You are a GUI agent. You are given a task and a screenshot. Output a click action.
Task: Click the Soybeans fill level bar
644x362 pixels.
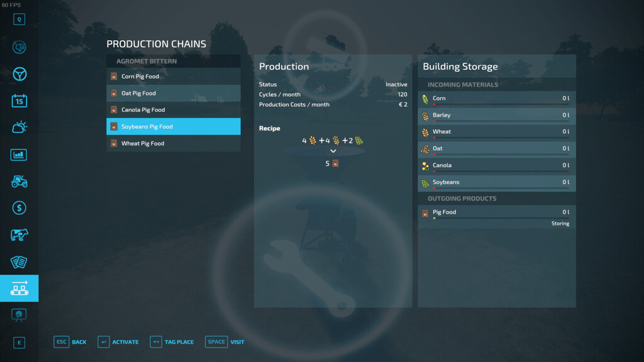tap(501, 188)
